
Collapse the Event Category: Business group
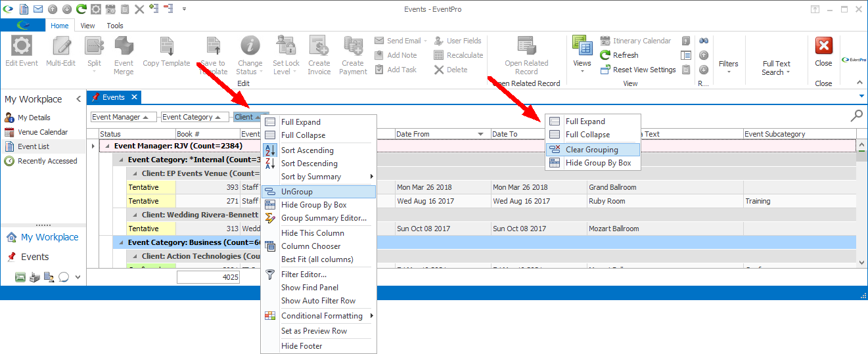click(x=121, y=242)
